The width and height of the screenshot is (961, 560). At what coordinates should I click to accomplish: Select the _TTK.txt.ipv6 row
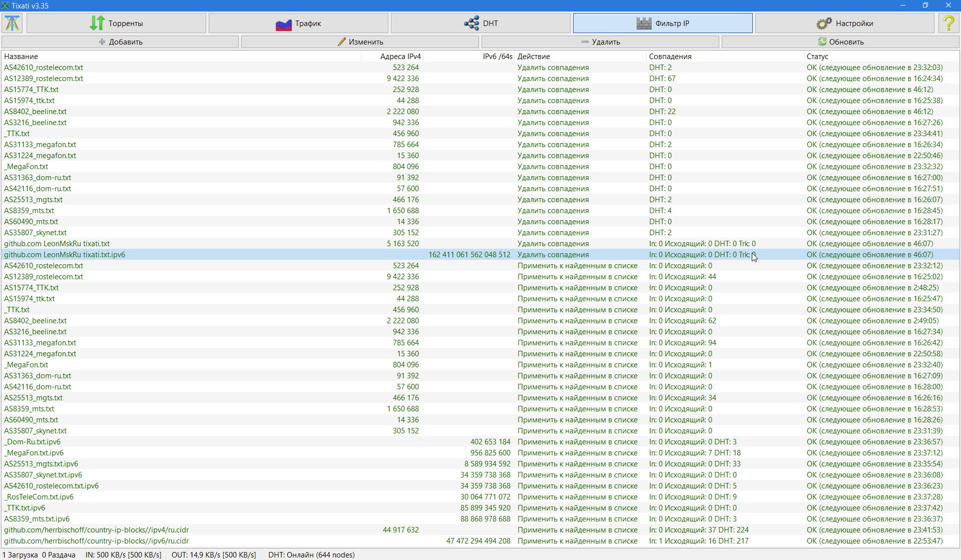480,508
